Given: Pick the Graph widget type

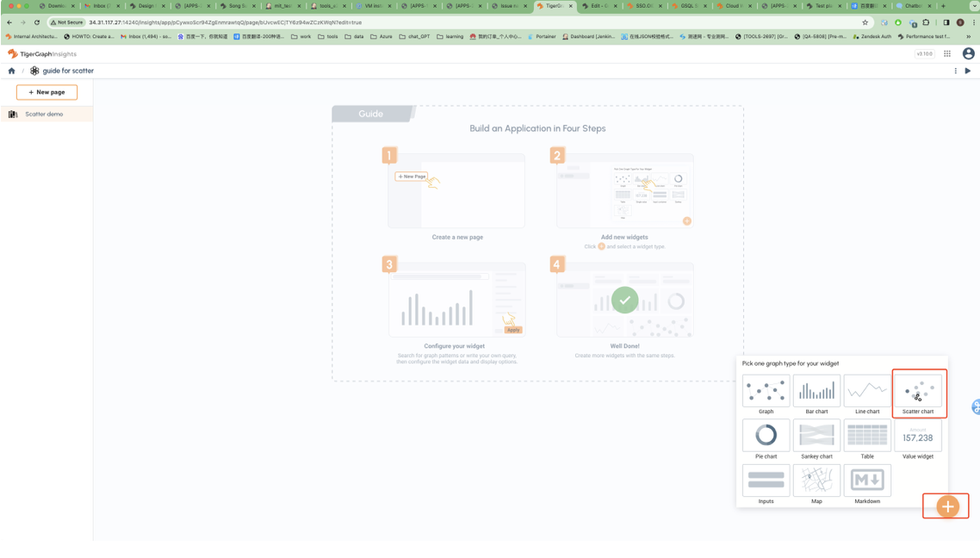Looking at the screenshot, I should pos(766,392).
